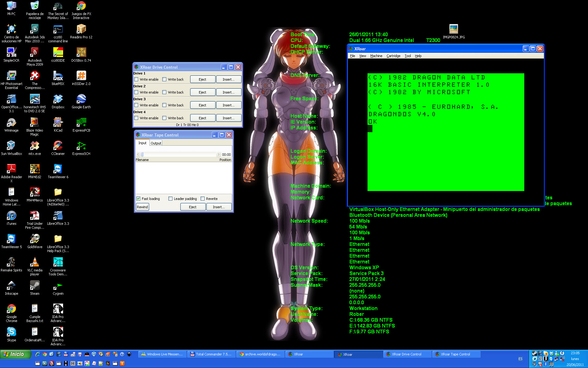
Task: Click Eject for Drive 3
Action: click(x=202, y=105)
